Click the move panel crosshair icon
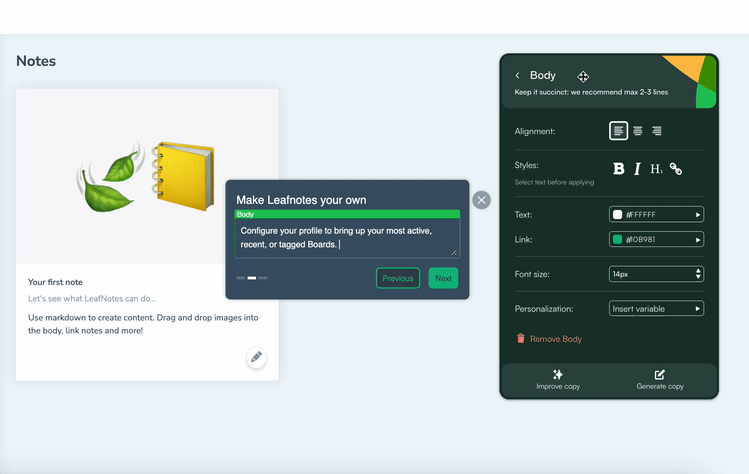Viewport: 749px width, 474px height. (x=583, y=77)
